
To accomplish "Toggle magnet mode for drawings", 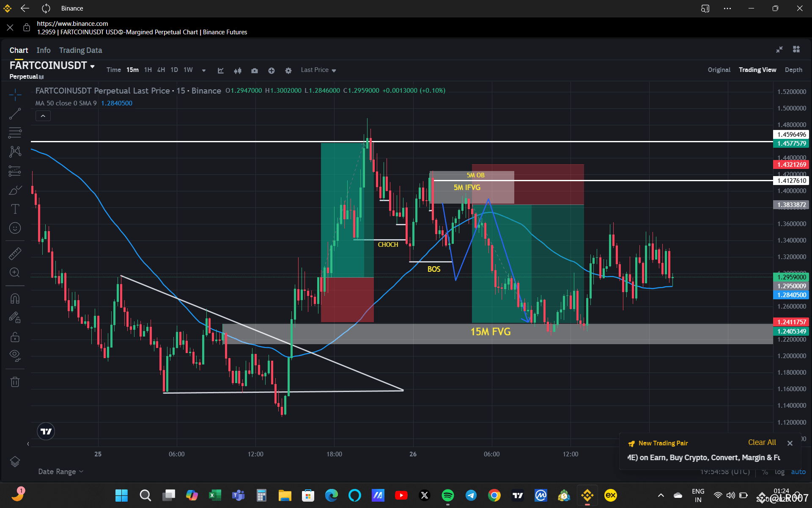I will pyautogui.click(x=15, y=299).
